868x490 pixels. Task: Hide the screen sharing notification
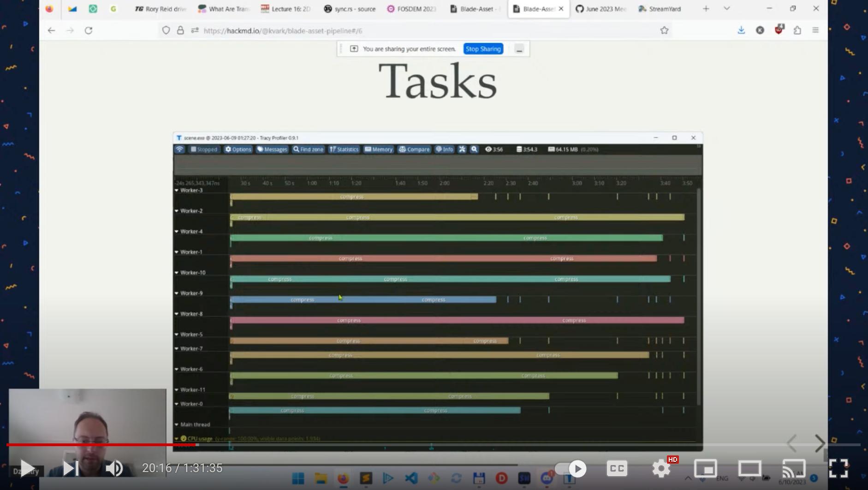519,49
